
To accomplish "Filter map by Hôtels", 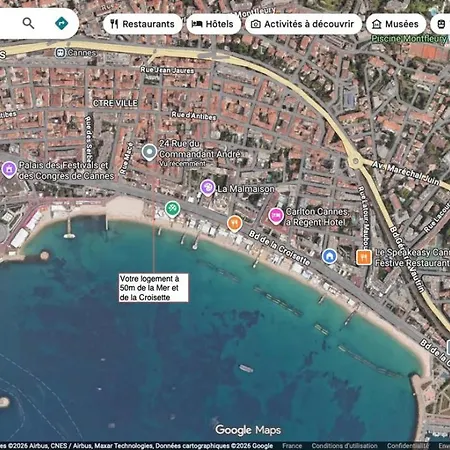I will point(213,24).
